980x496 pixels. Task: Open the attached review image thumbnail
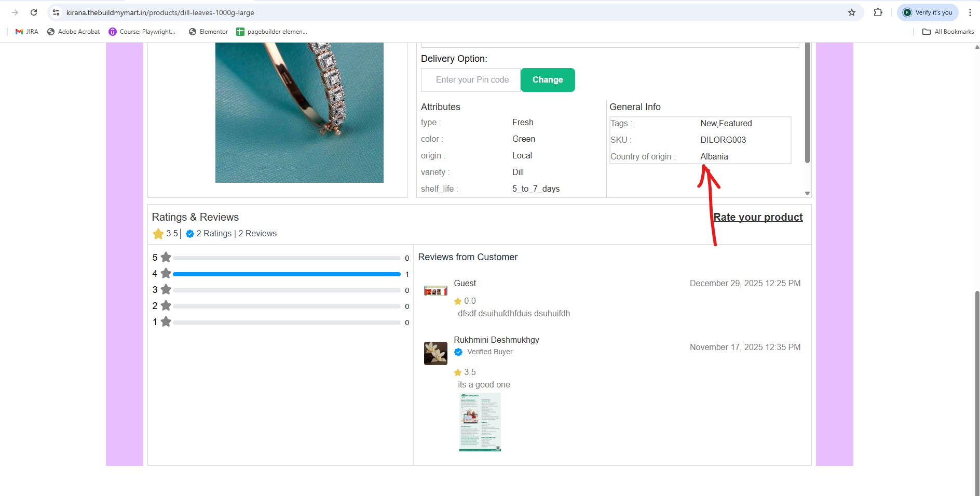[x=480, y=422]
